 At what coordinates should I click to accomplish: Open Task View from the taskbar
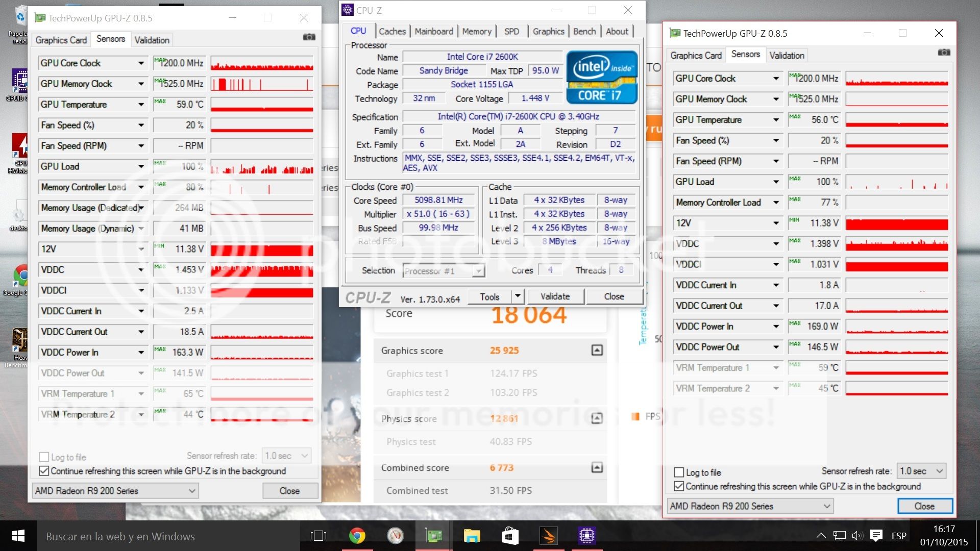[x=318, y=536]
